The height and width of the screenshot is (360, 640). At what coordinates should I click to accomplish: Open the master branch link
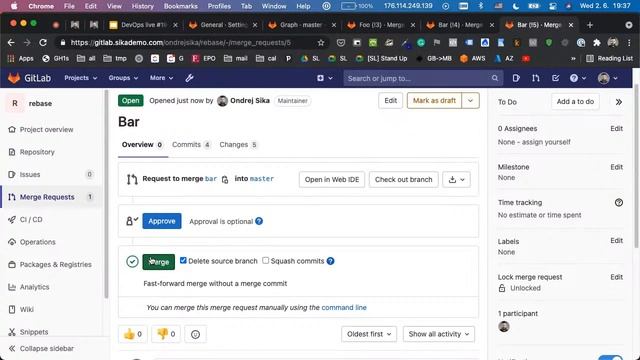point(262,179)
